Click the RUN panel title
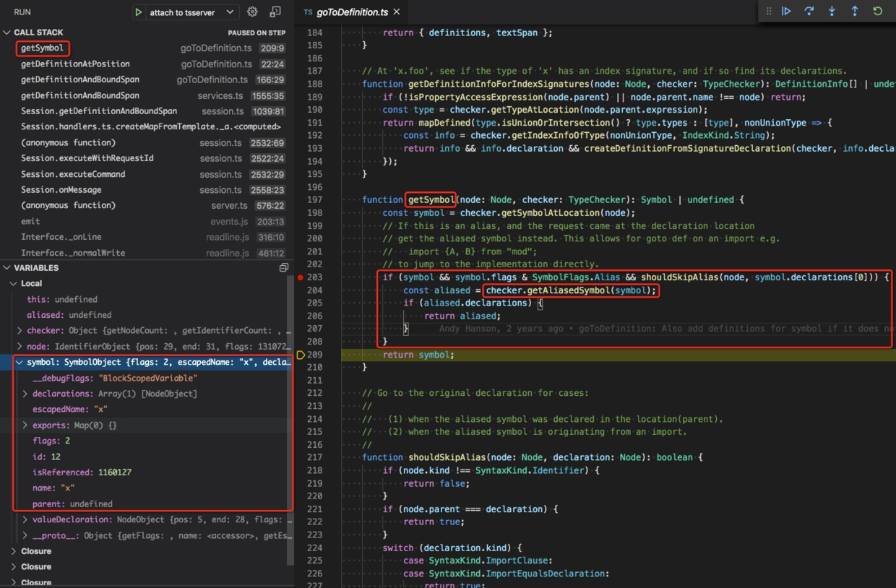 point(22,12)
